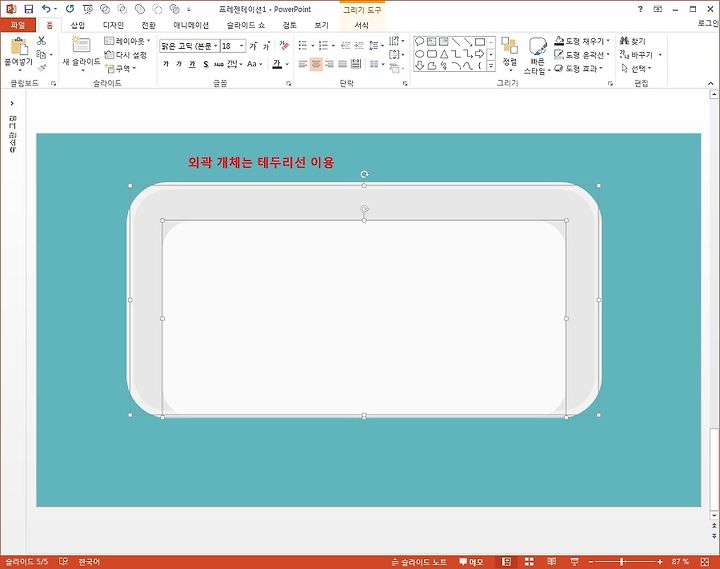Viewport: 720px width, 569px height.
Task: Select the down block arrow shape in the gallery
Action: point(419,66)
